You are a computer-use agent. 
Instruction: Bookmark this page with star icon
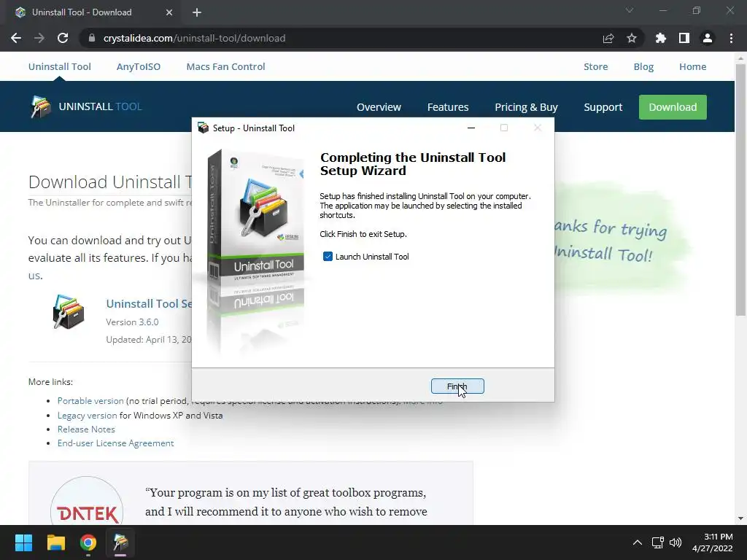point(632,38)
